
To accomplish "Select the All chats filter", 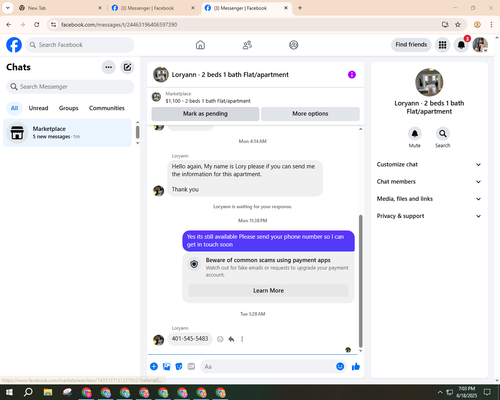I will coord(14,108).
